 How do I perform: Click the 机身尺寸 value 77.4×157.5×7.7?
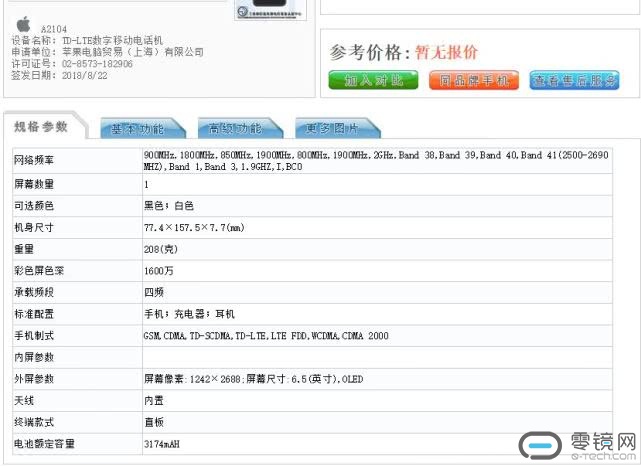pyautogui.click(x=194, y=228)
